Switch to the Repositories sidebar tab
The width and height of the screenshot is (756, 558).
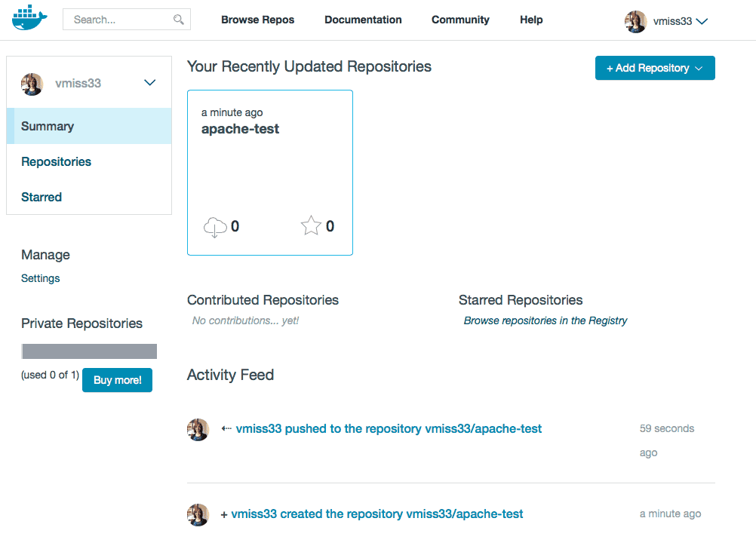click(x=56, y=161)
